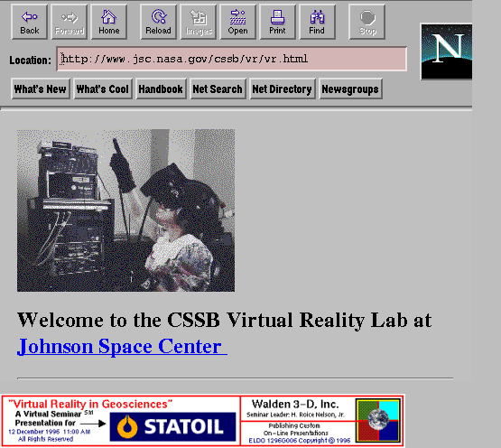Click the Netscape N logo
This screenshot has height=448, width=501.
click(446, 51)
